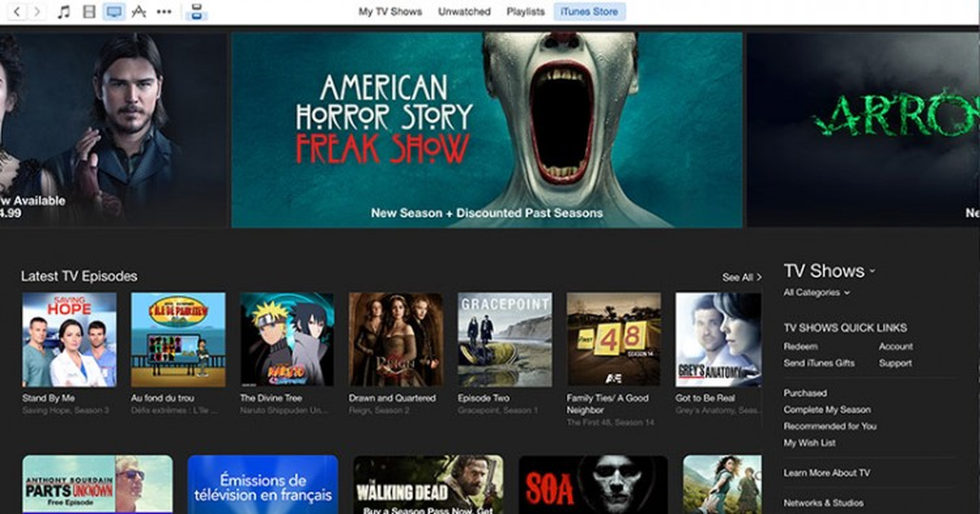Click the Stand By Me episode title

(49, 398)
